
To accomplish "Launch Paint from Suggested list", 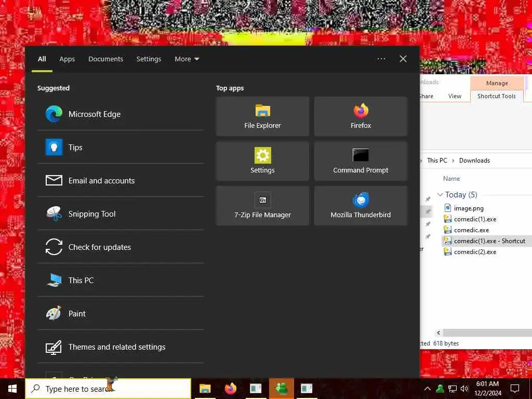I will (x=121, y=313).
